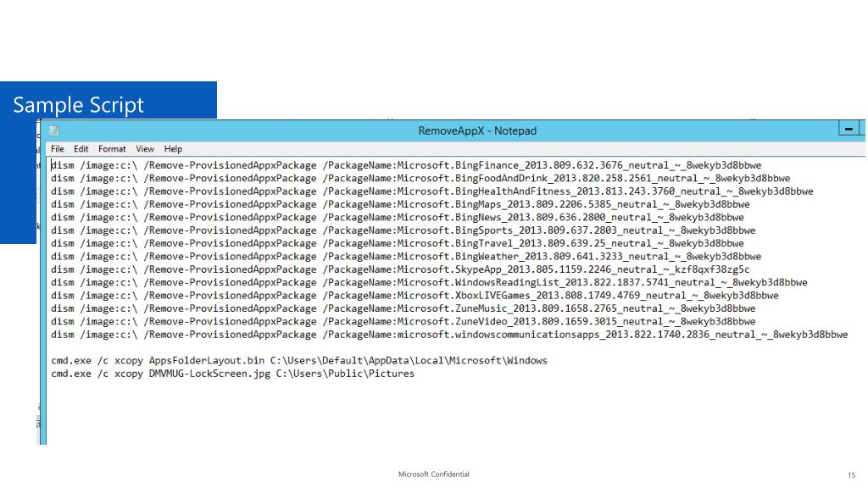Minimize the RemoveAppX Notepad window
Viewport: 868px width, 488px height.
click(x=849, y=129)
